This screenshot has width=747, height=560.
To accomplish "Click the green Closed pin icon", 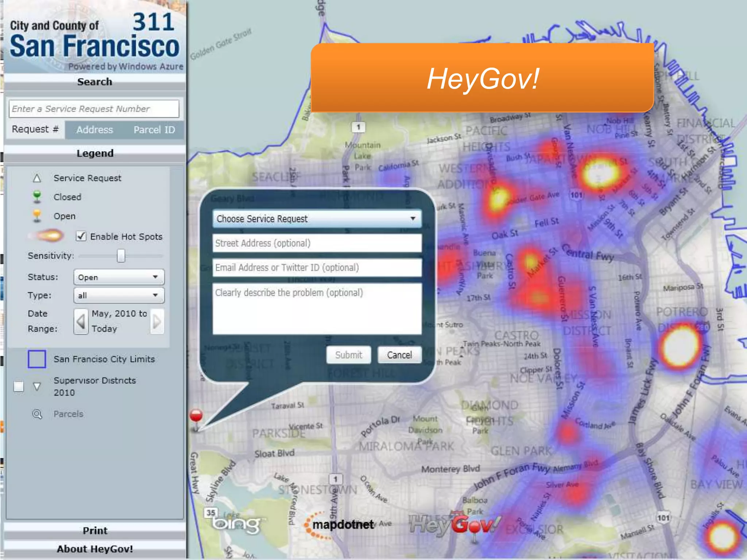I will click(37, 197).
